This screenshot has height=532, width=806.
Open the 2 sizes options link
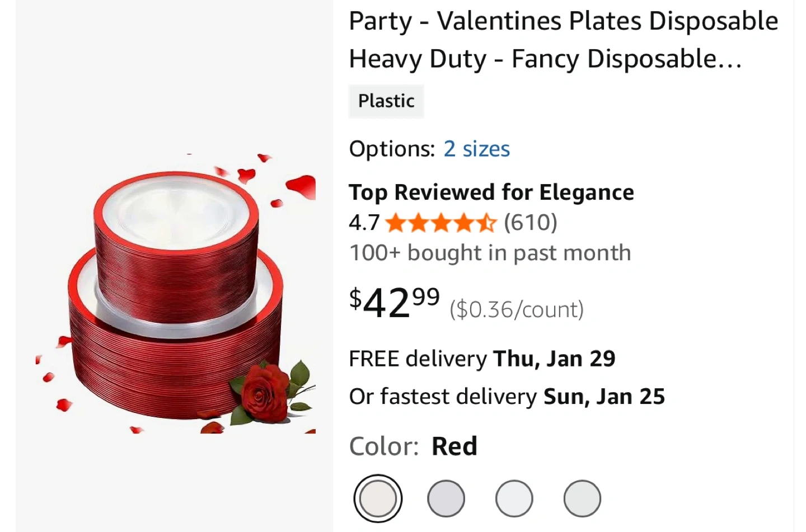476,149
